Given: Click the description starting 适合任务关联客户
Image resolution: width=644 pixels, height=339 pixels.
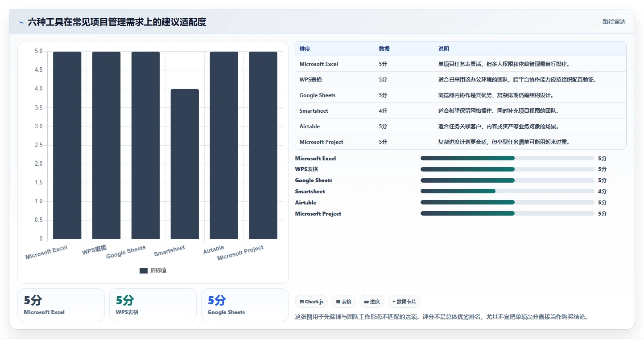Looking at the screenshot, I should (499, 127).
